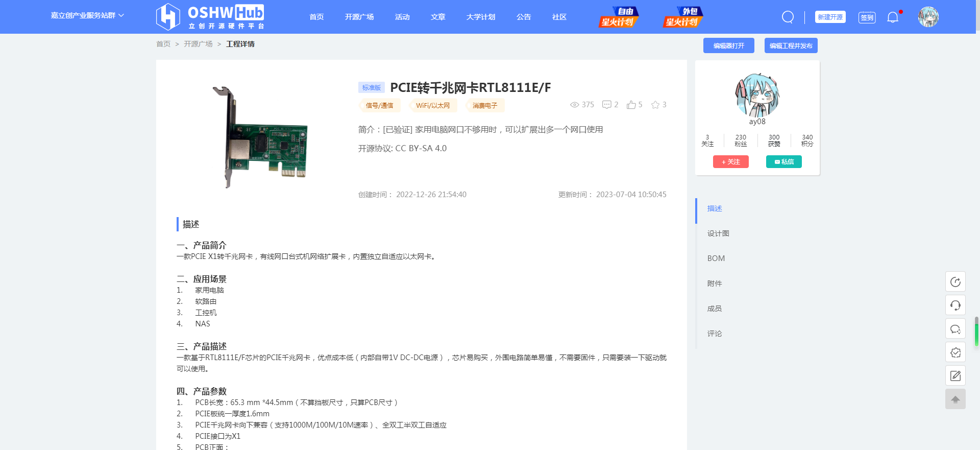
Task: Click the green page scrollbar thumb
Action: 976,332
